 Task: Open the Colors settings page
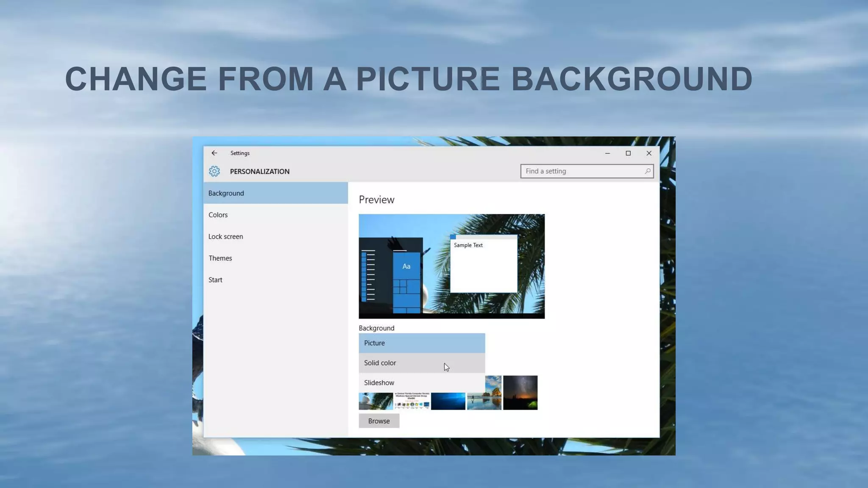[x=218, y=215]
